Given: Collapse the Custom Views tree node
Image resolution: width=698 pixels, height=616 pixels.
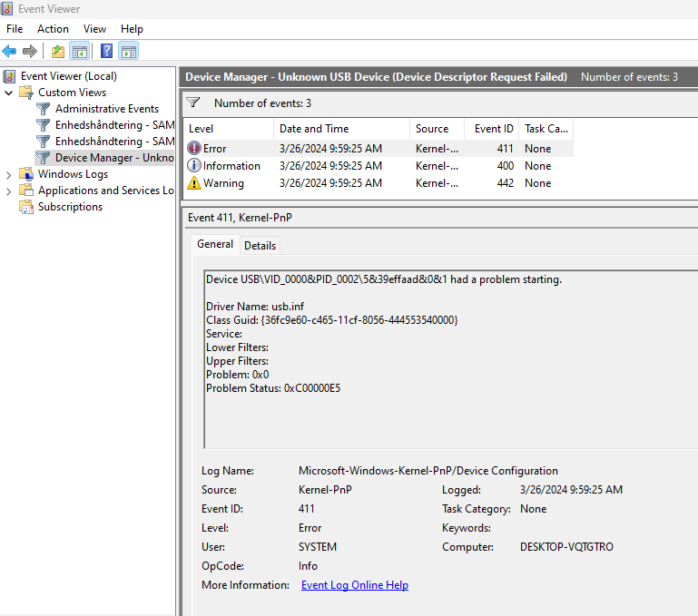Looking at the screenshot, I should point(8,93).
